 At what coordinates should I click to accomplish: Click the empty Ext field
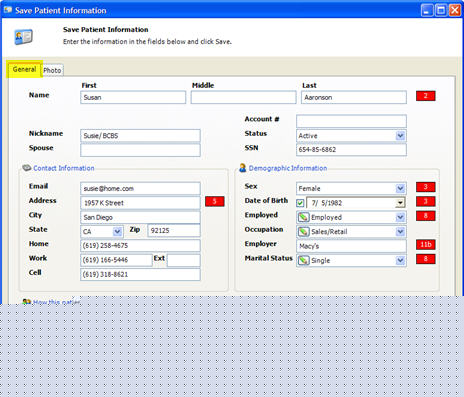pyautogui.click(x=184, y=260)
